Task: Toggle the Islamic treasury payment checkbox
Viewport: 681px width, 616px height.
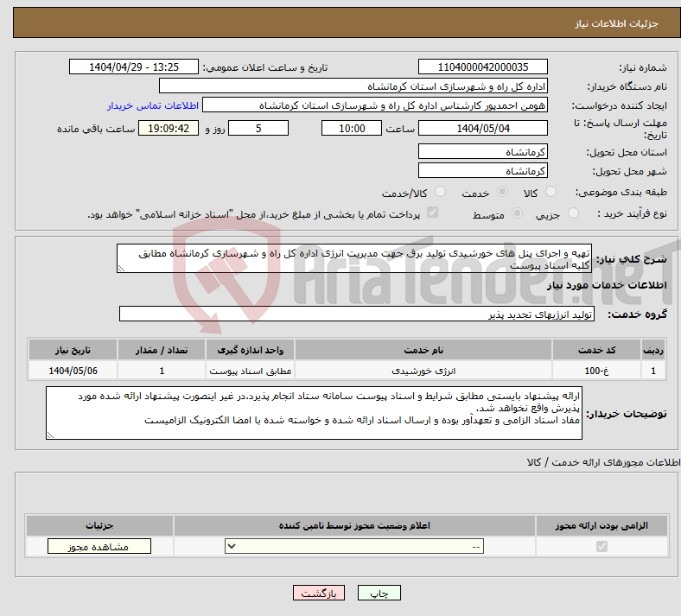Action: 432,213
